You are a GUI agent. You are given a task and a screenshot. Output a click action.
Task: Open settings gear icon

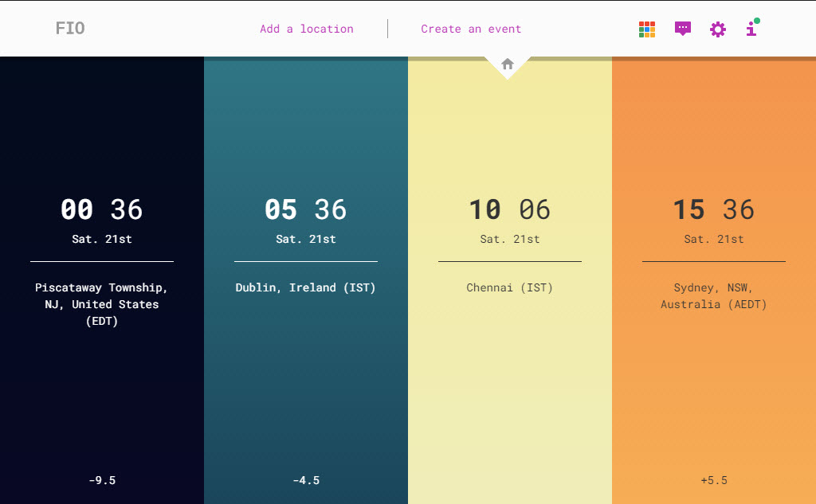(x=718, y=29)
